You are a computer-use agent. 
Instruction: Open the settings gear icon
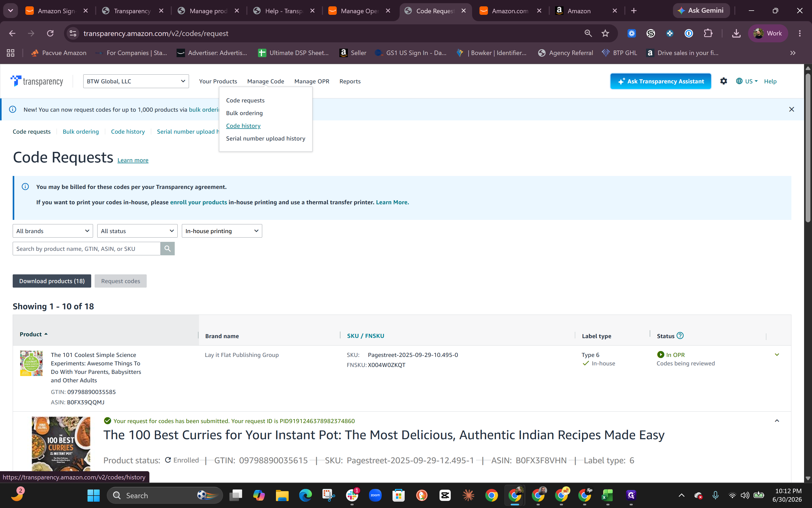pos(723,81)
